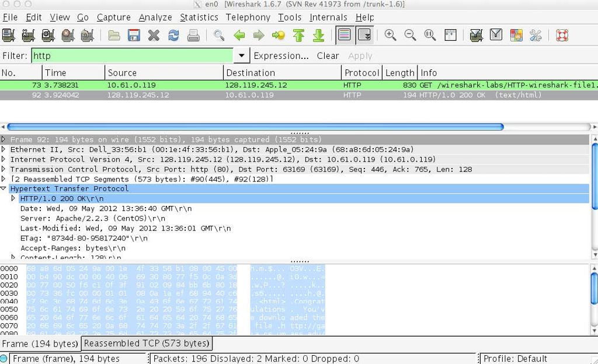Clear the current display filter
The image size is (598, 364).
(x=328, y=55)
